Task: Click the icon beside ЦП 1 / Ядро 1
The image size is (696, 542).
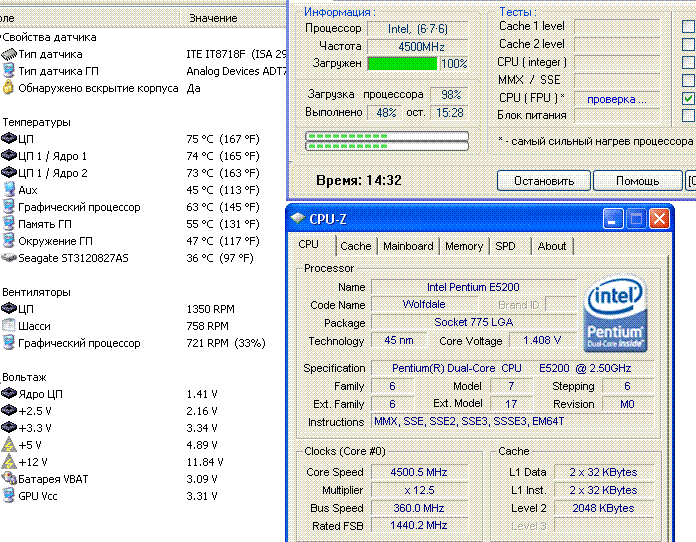Action: 8,156
